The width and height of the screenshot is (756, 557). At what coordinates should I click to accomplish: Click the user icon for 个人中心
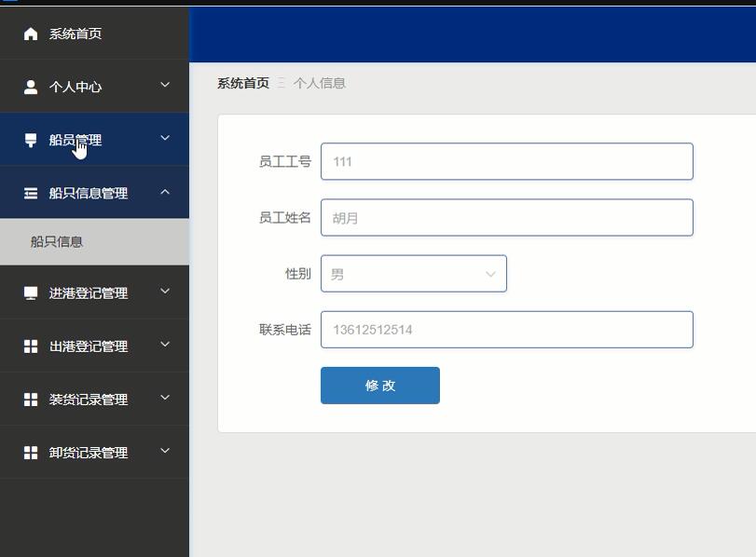31,87
